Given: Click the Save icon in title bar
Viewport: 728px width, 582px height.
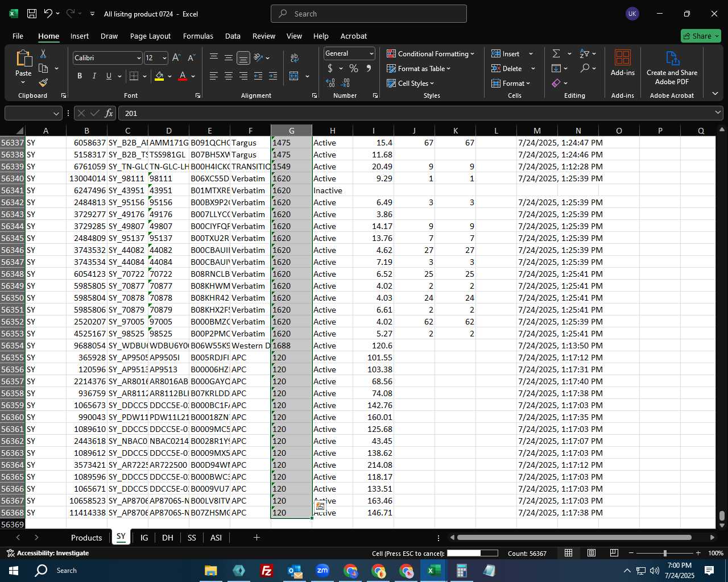Looking at the screenshot, I should (x=32, y=14).
